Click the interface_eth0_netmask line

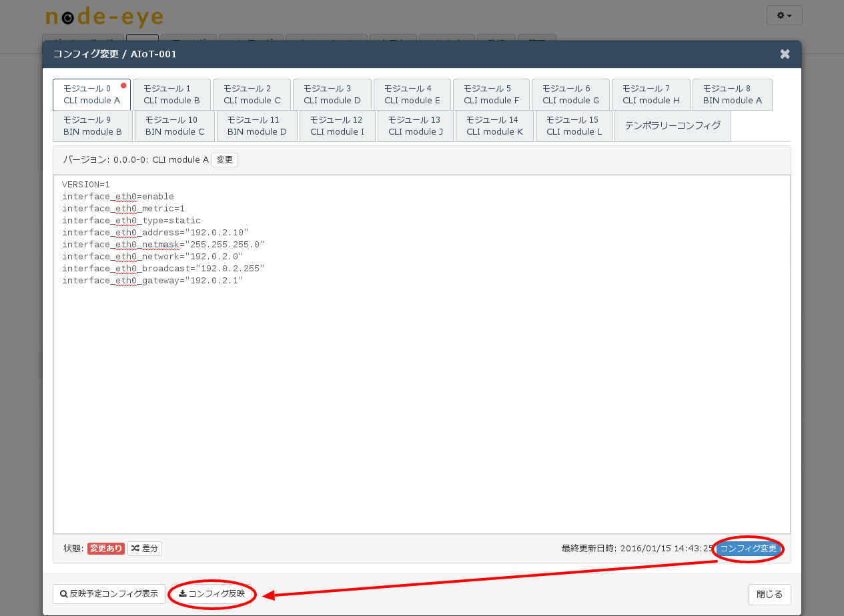(163, 245)
